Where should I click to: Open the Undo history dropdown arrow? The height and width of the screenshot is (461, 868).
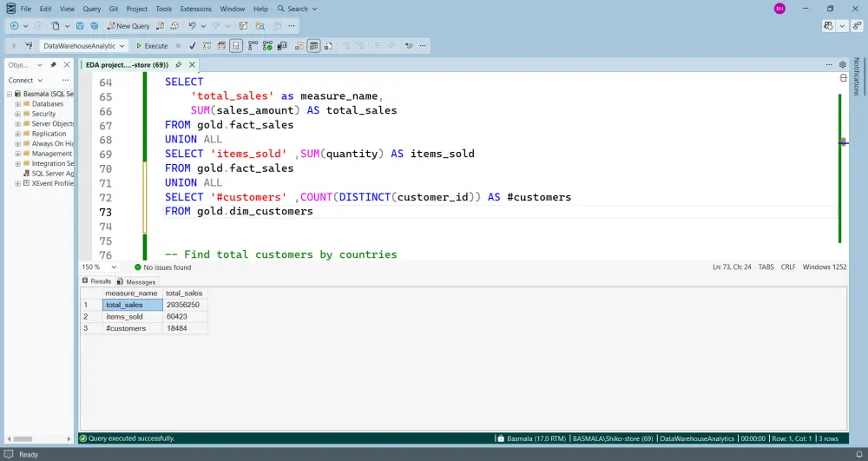click(x=203, y=26)
